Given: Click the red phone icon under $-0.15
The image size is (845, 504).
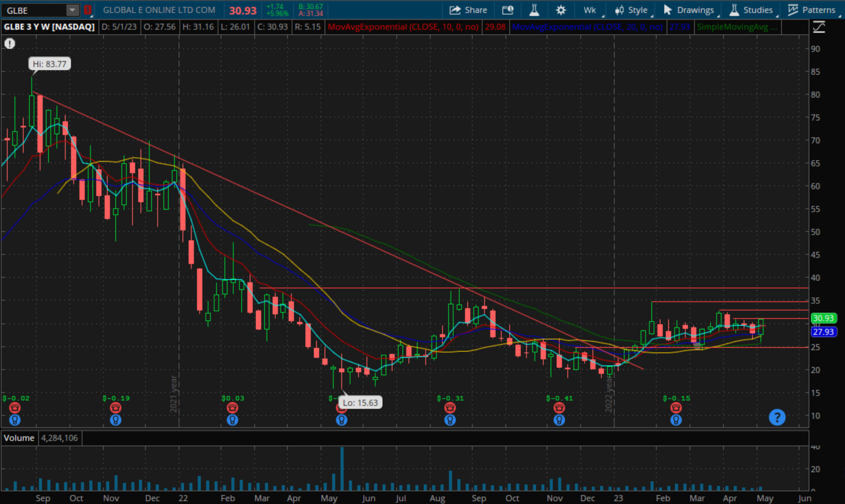Looking at the screenshot, I should click(676, 408).
